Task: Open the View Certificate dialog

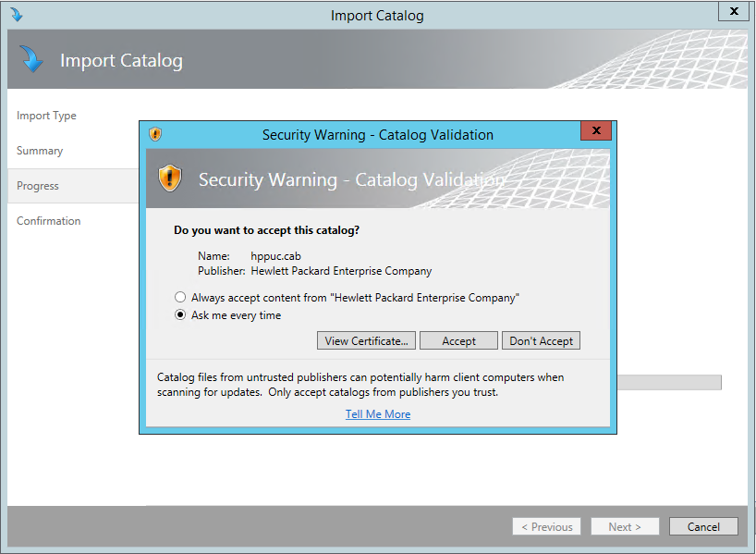Action: 366,340
